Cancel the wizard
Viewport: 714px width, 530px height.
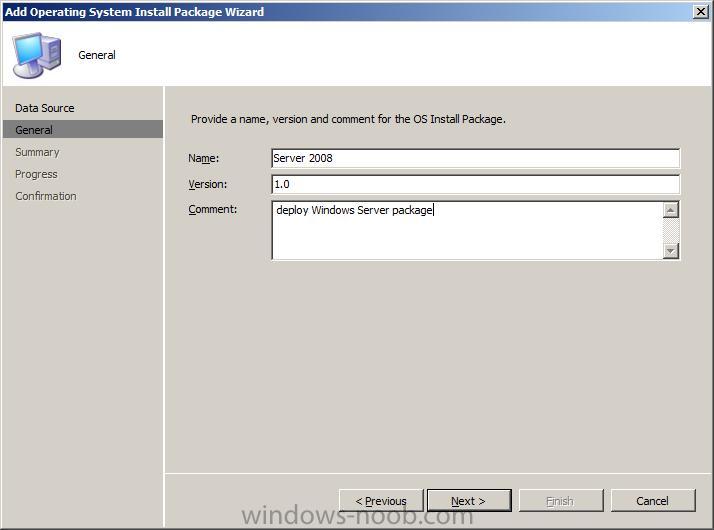[653, 501]
